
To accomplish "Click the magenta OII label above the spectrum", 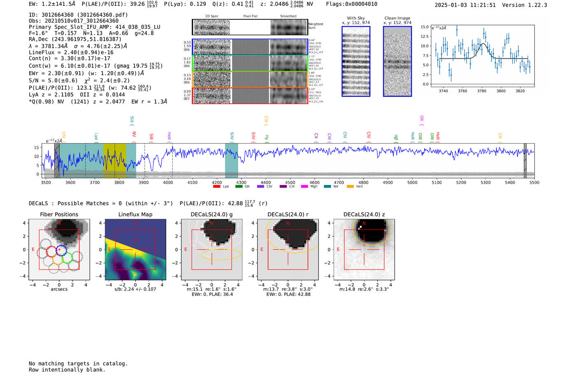I will coord(422,120).
